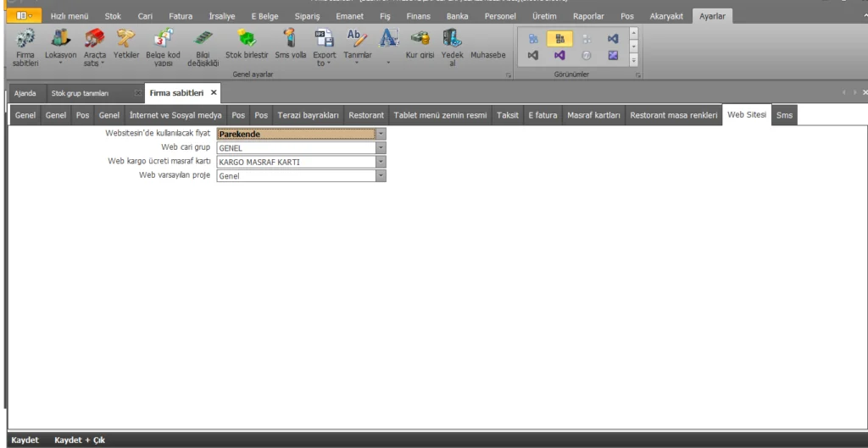Click the Kaydet + Çık button
The width and height of the screenshot is (868, 448).
(x=80, y=440)
